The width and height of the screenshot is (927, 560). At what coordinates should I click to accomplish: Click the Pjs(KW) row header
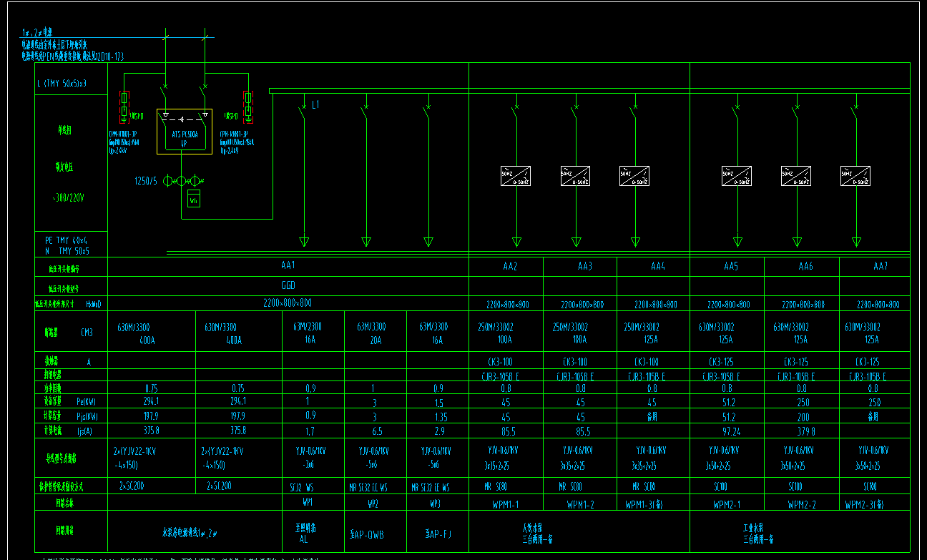coord(86,416)
